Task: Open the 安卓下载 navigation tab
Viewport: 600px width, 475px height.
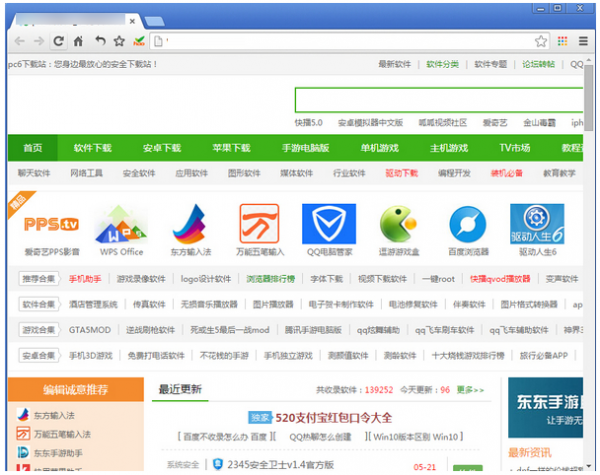Action: pos(162,148)
